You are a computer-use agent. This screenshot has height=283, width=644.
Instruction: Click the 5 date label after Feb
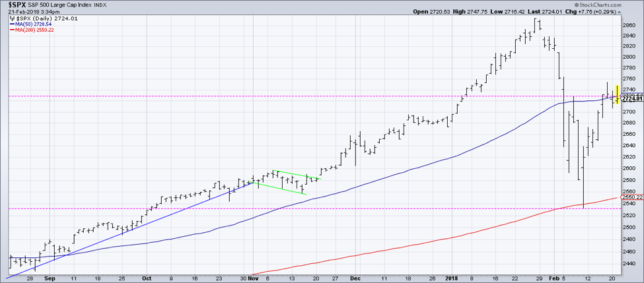[563, 279]
